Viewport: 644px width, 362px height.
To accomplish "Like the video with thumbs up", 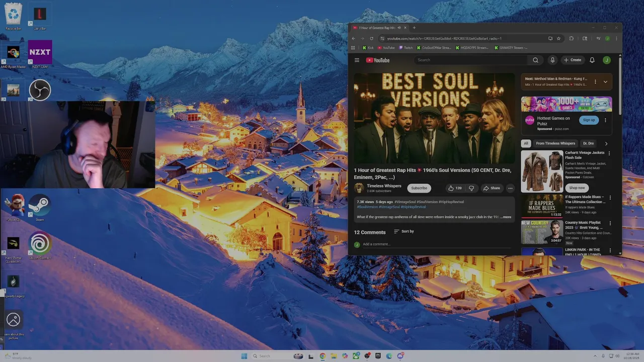I will [455, 188].
